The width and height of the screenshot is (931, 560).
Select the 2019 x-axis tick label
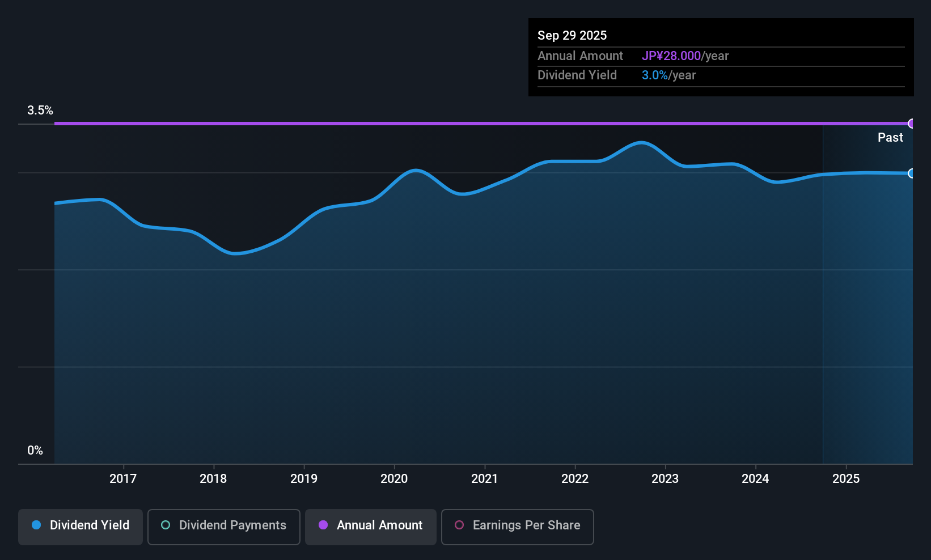click(x=304, y=479)
